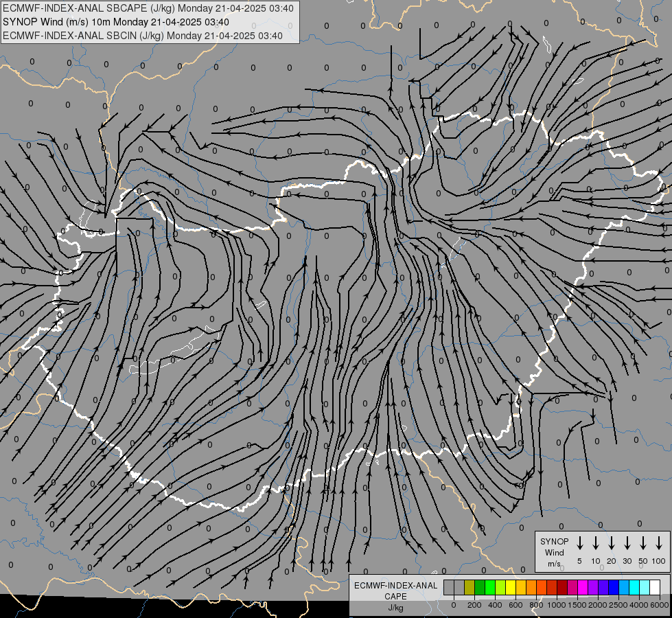Click the '2500' tick label on CAPE scale
The image size is (672, 618).
tap(618, 605)
